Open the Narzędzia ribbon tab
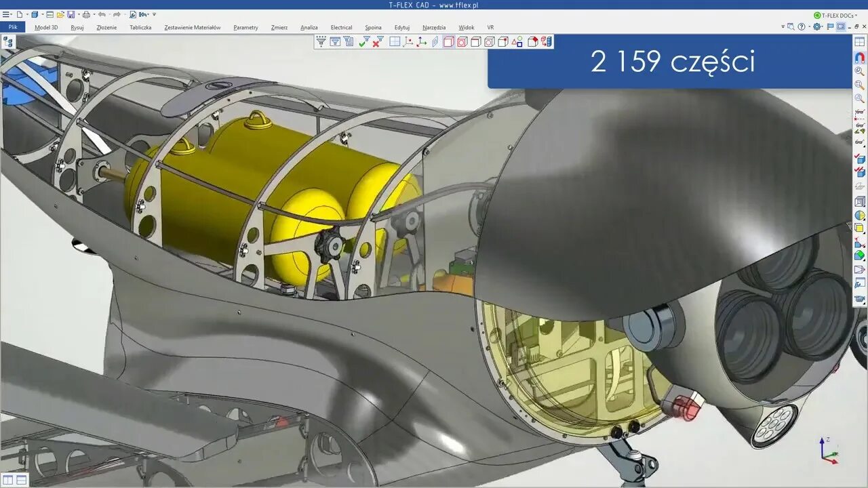868x488 pixels. (x=434, y=28)
